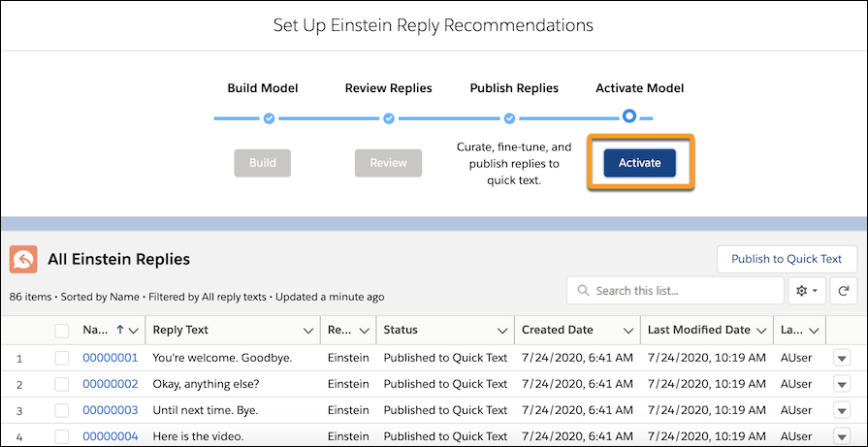Click the grayed Review button
Image resolution: width=868 pixels, height=447 pixels.
[388, 163]
